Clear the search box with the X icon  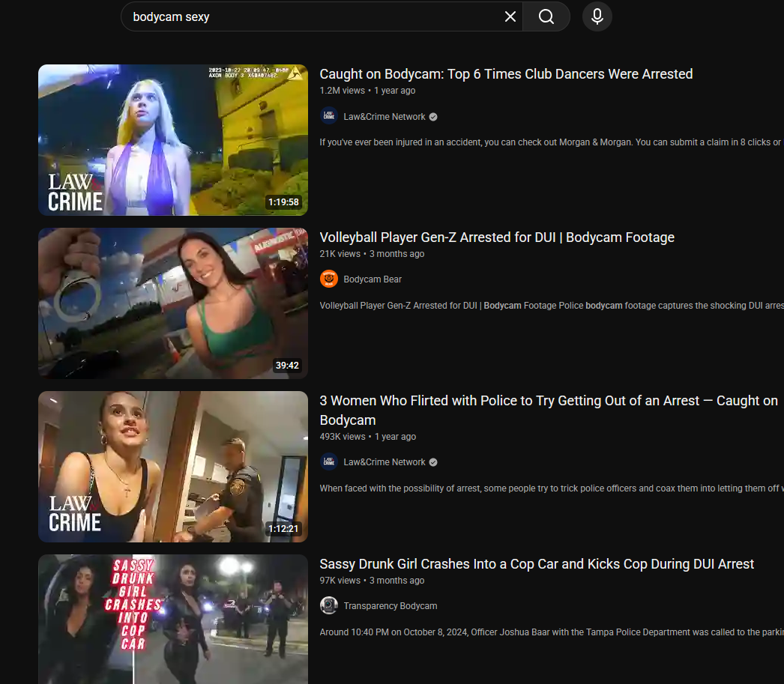pos(510,16)
